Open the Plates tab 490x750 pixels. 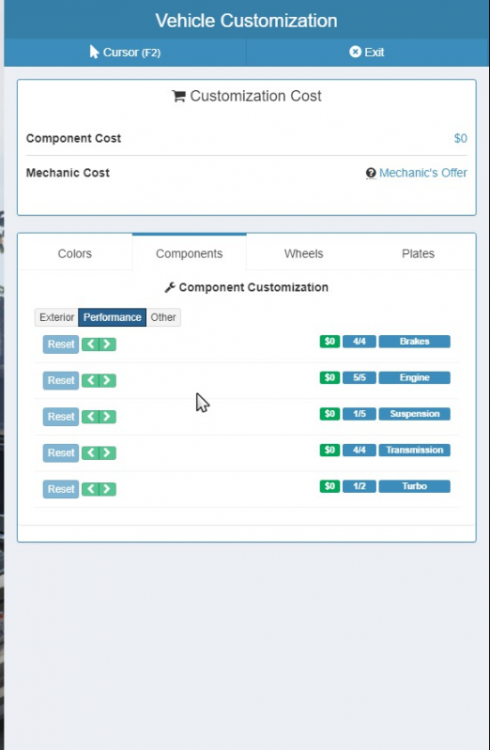(x=418, y=254)
